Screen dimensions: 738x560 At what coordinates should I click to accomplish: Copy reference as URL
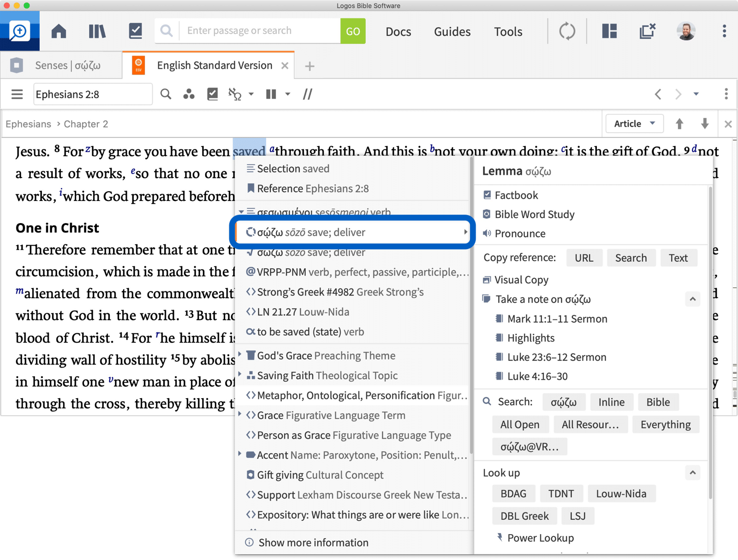584,258
